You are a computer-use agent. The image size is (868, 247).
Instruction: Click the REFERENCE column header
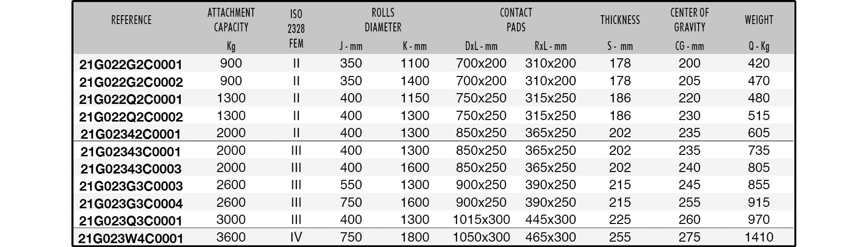click(131, 20)
